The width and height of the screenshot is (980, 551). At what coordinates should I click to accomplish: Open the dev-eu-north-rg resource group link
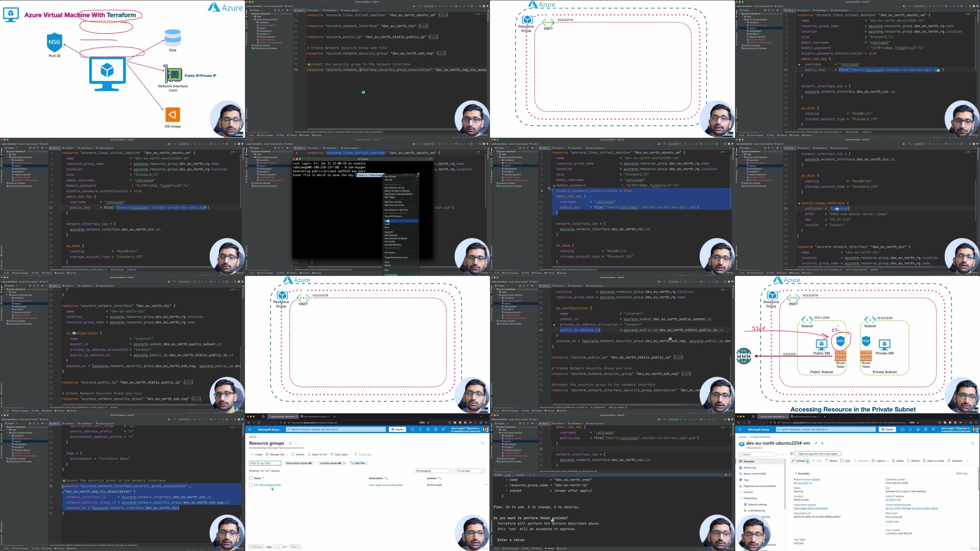coord(802,483)
